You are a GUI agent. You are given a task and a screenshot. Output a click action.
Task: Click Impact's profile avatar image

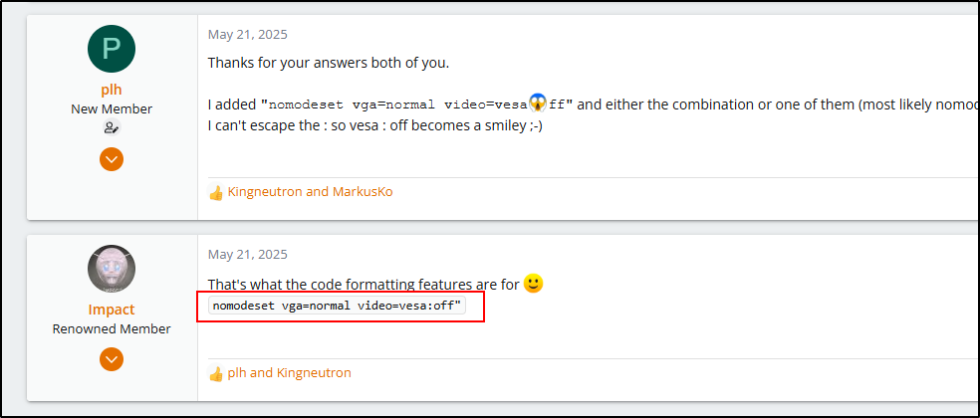point(112,269)
